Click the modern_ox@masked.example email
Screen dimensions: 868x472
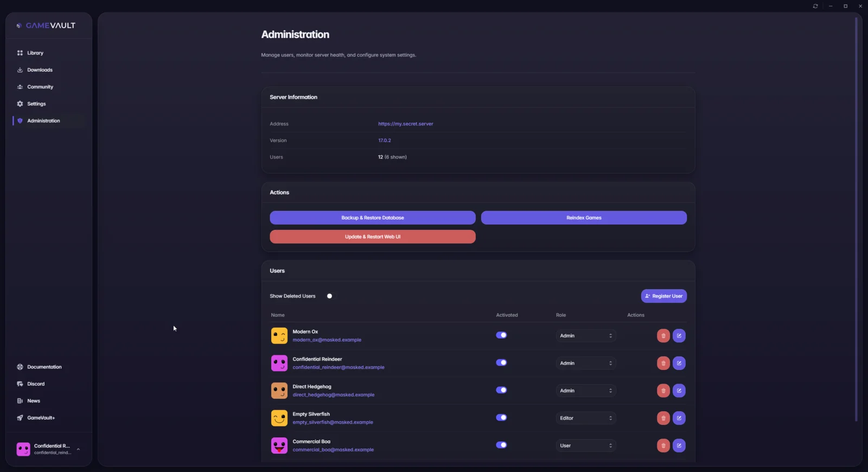click(327, 340)
